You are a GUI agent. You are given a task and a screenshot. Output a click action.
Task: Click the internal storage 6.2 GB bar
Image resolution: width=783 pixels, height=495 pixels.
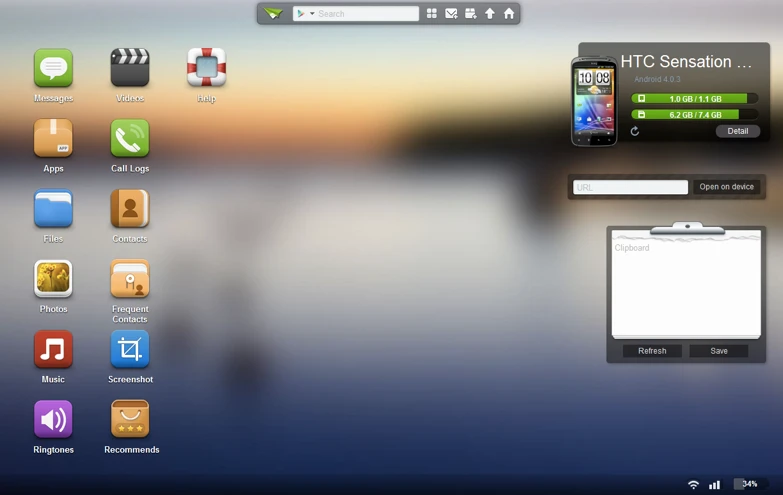pyautogui.click(x=694, y=115)
